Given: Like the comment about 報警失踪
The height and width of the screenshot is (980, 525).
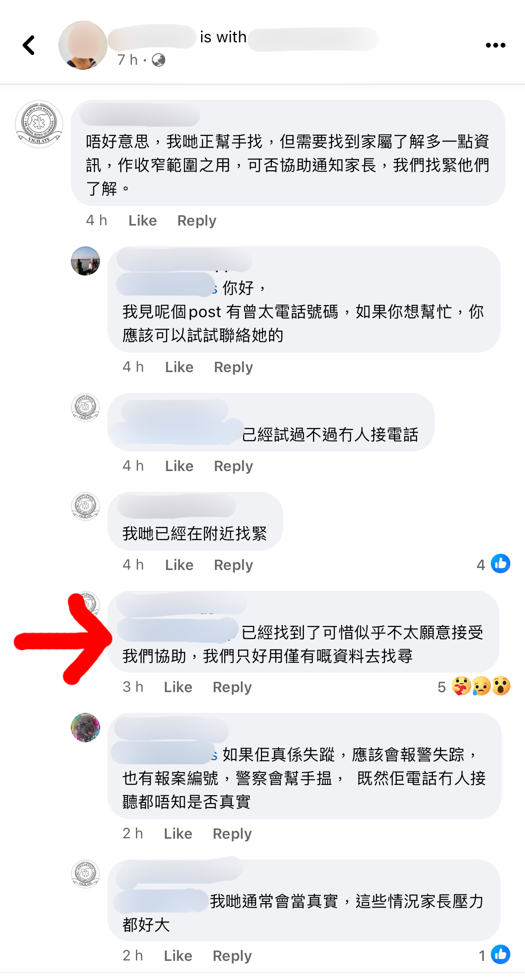Looking at the screenshot, I should point(178,834).
